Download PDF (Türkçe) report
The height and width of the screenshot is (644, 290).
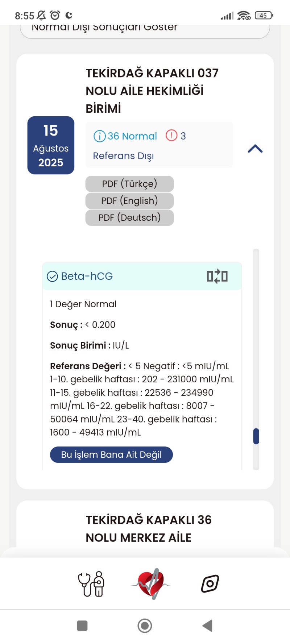pyautogui.click(x=129, y=184)
